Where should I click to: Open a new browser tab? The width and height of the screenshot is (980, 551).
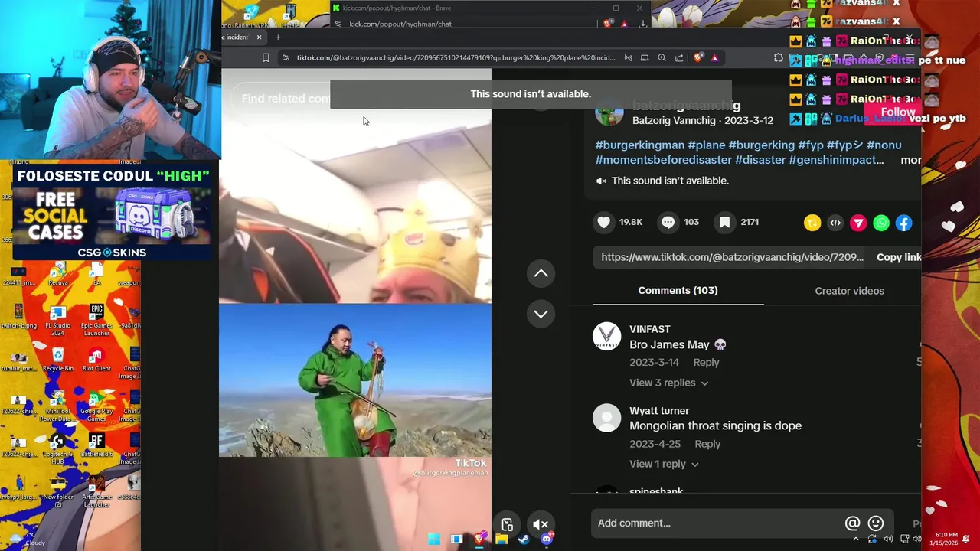pyautogui.click(x=278, y=37)
